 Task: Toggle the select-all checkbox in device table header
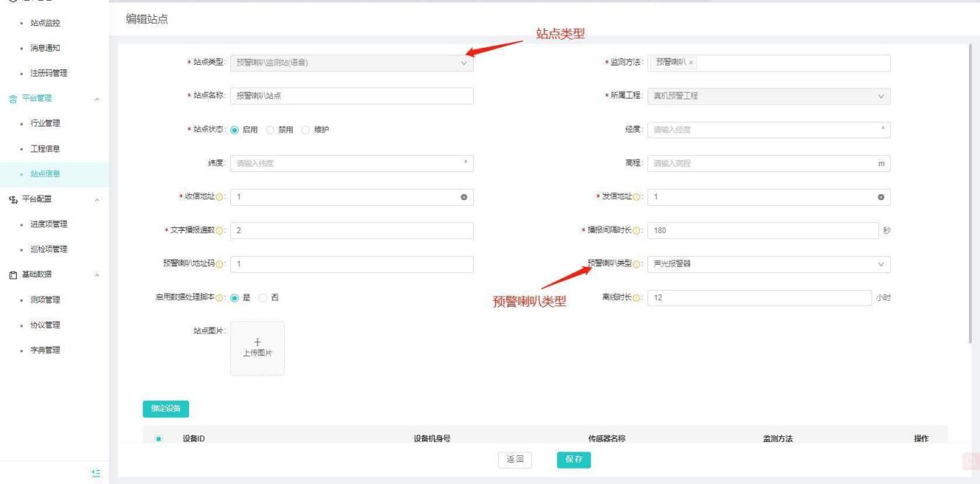tap(158, 439)
